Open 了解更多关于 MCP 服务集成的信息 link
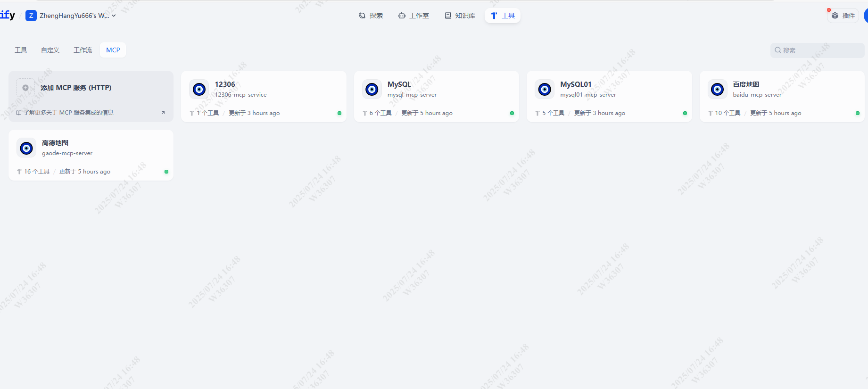Viewport: 868px width, 389px height. 68,113
